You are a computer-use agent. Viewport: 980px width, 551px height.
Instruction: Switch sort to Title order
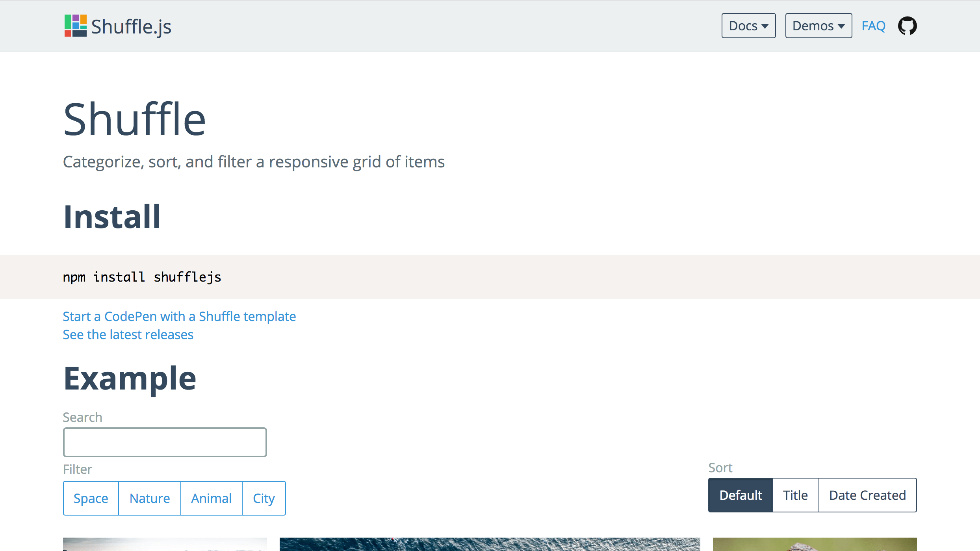tap(795, 495)
